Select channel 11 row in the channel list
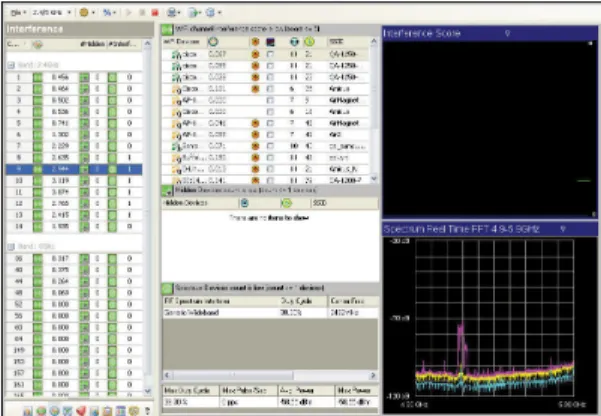This screenshot has width=601, height=416. [74, 192]
